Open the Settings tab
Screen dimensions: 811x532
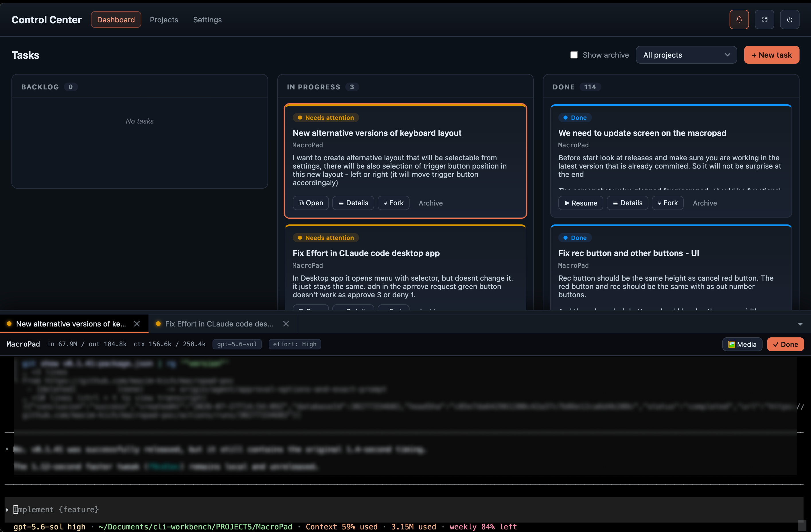(207, 19)
